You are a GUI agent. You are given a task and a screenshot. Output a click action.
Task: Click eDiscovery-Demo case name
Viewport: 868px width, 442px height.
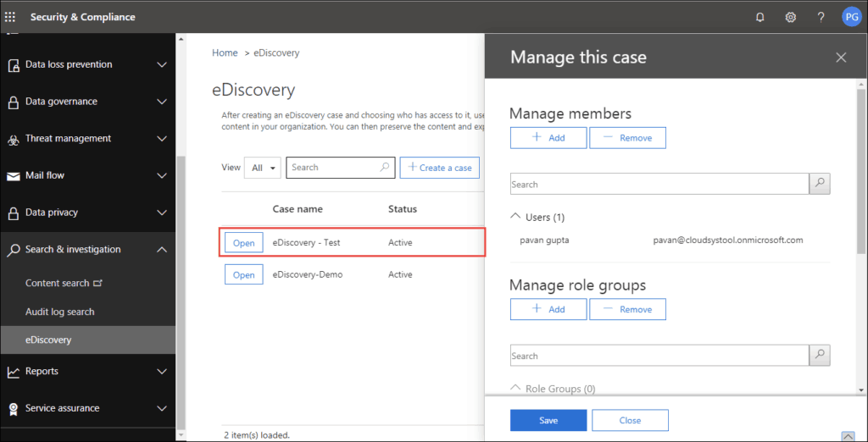point(307,274)
